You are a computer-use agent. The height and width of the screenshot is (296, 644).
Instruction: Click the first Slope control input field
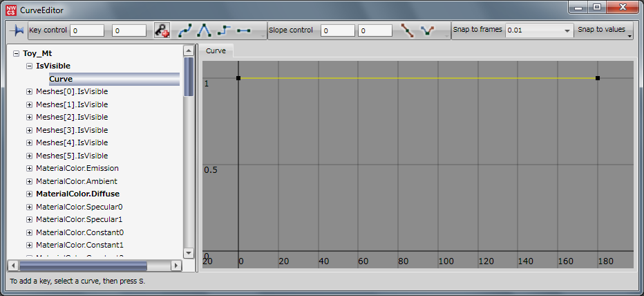click(337, 31)
